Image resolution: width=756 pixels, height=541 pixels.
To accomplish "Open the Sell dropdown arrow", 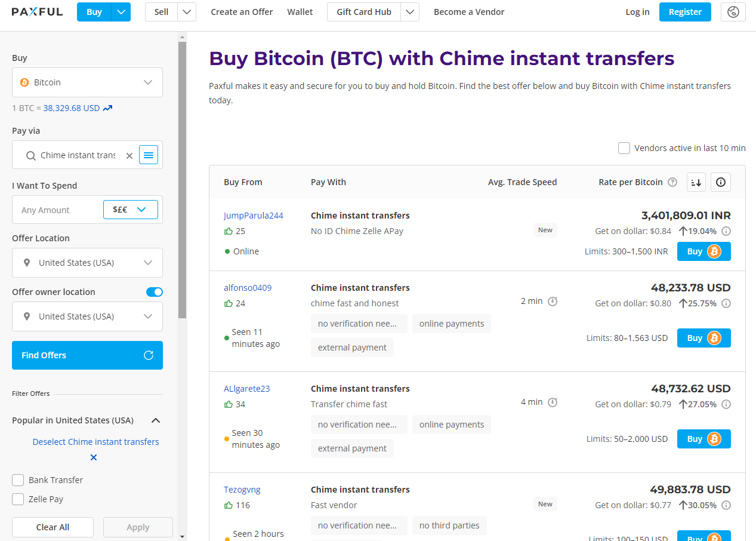I will click(x=187, y=12).
